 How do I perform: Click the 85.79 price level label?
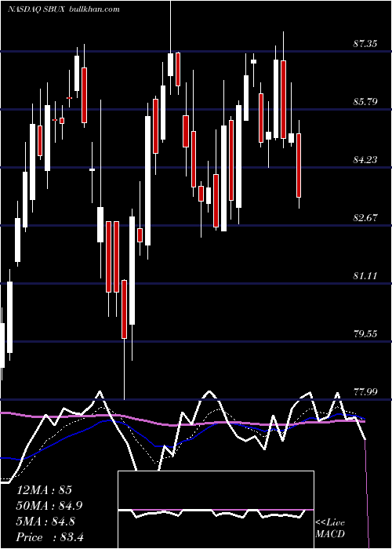365,102
